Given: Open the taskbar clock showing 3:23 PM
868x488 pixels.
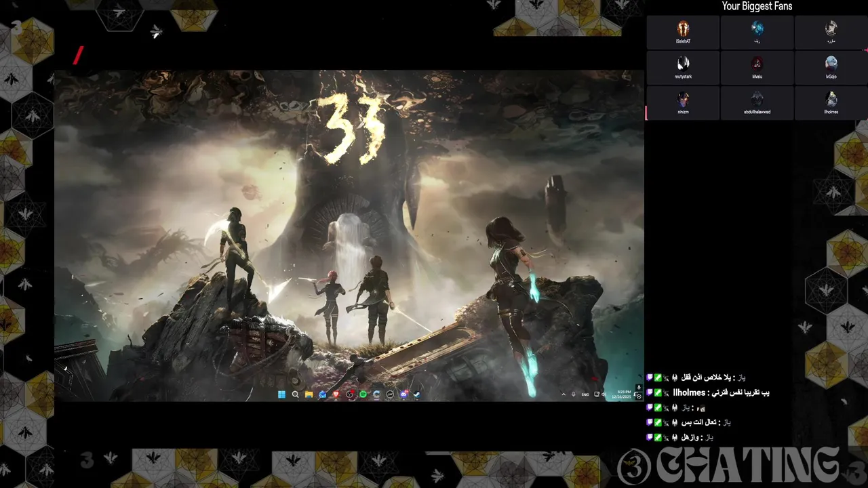Looking at the screenshot, I should pos(621,394).
